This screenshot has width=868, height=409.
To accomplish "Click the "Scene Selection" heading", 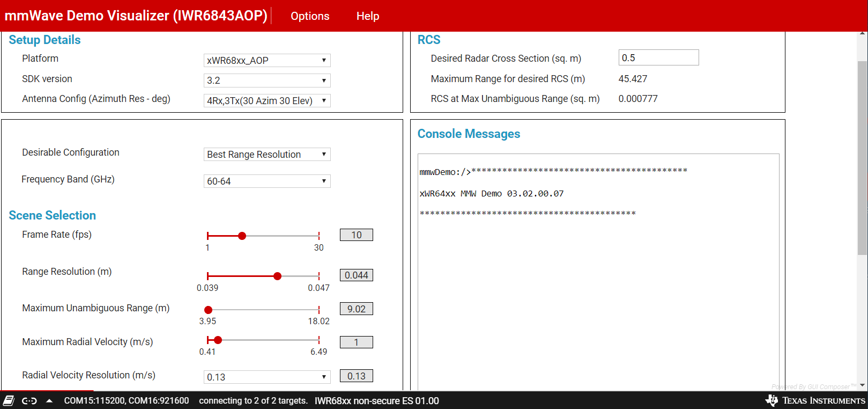I will (52, 215).
